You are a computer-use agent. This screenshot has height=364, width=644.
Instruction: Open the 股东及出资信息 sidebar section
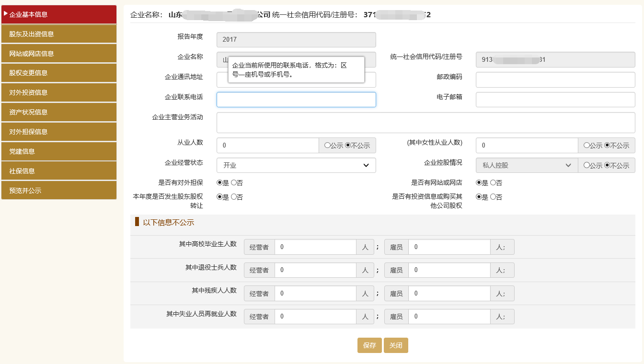pyautogui.click(x=59, y=34)
